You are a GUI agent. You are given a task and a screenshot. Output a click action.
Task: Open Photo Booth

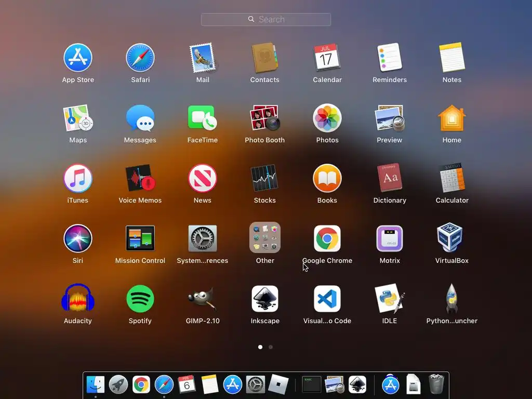coord(264,117)
